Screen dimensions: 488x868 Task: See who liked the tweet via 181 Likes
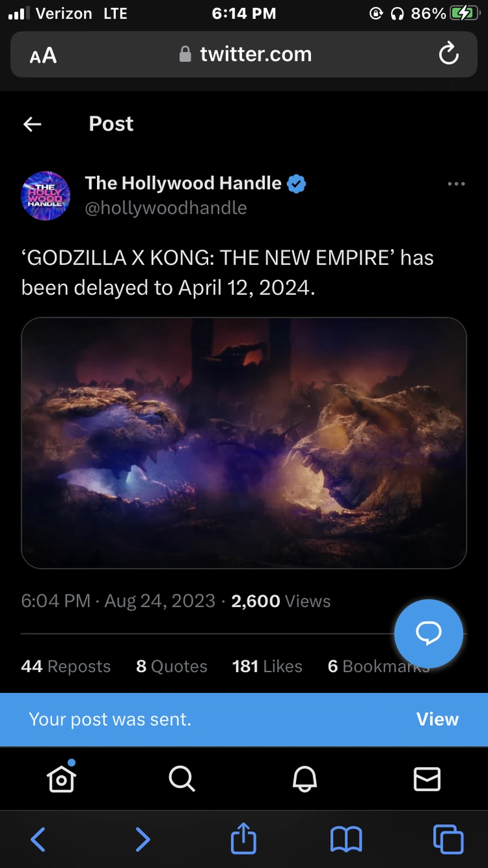[x=267, y=666]
